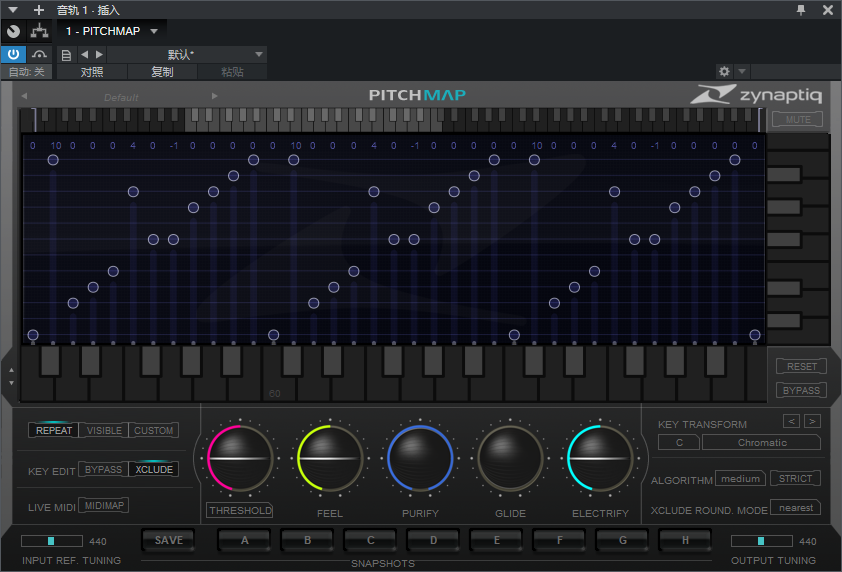Click the INPUT REF. TUNING slider
842x572 pixels.
pos(52,541)
